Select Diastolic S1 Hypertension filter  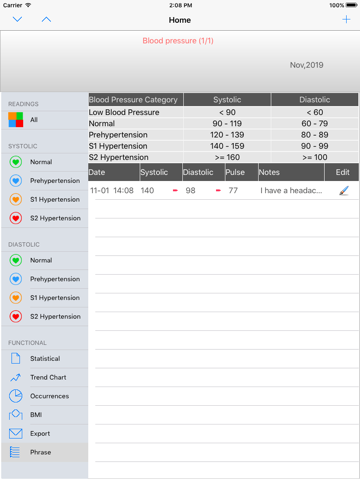45,298
